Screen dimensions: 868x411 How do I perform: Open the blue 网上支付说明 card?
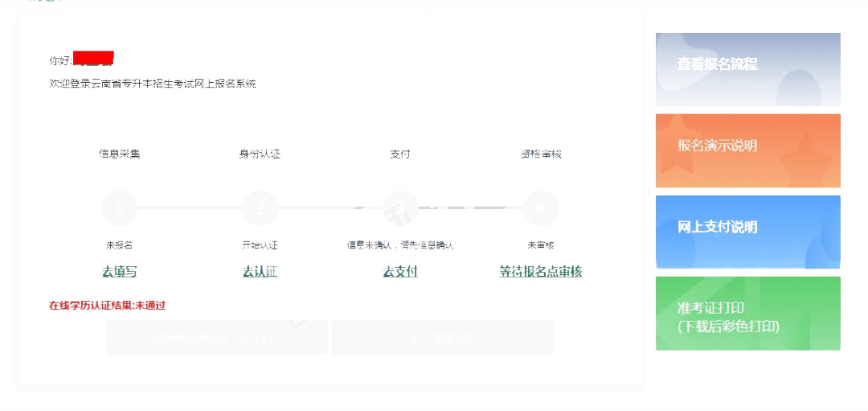tap(747, 232)
